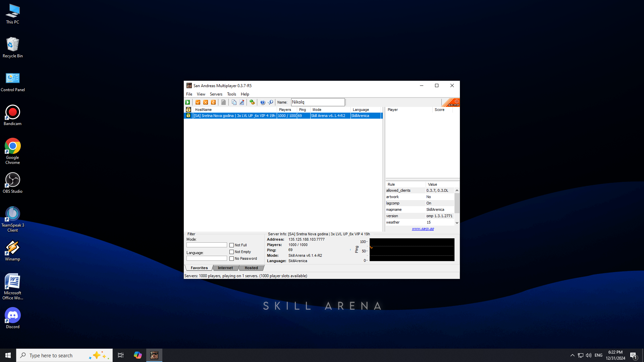Open the Help menu

245,94
